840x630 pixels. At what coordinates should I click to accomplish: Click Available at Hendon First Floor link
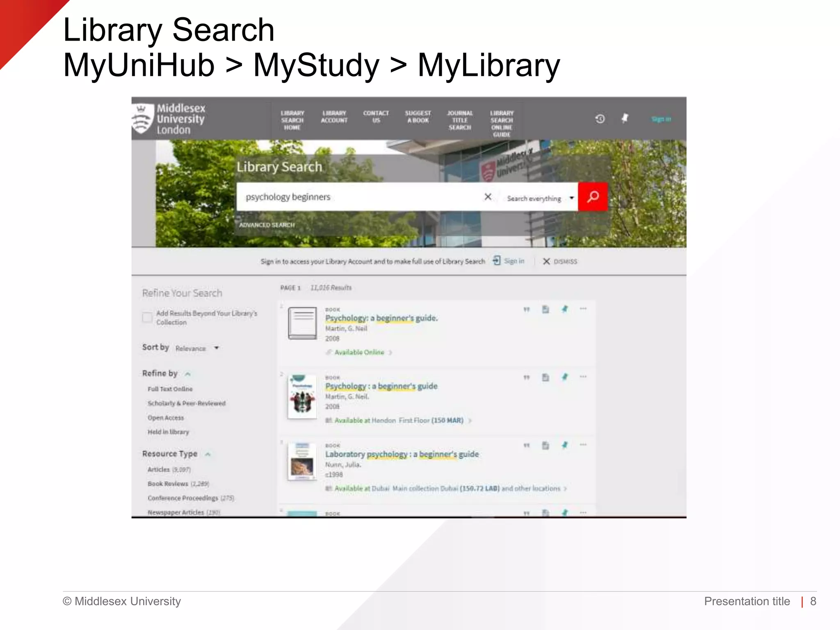click(399, 420)
